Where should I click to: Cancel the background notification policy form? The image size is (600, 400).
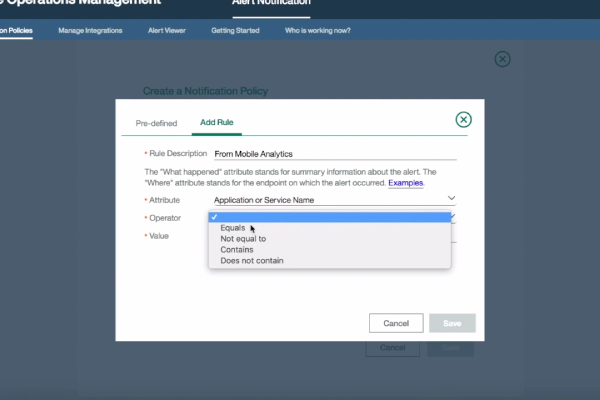[393, 348]
